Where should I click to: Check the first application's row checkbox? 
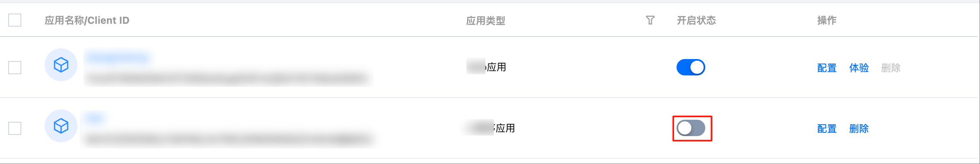15,68
